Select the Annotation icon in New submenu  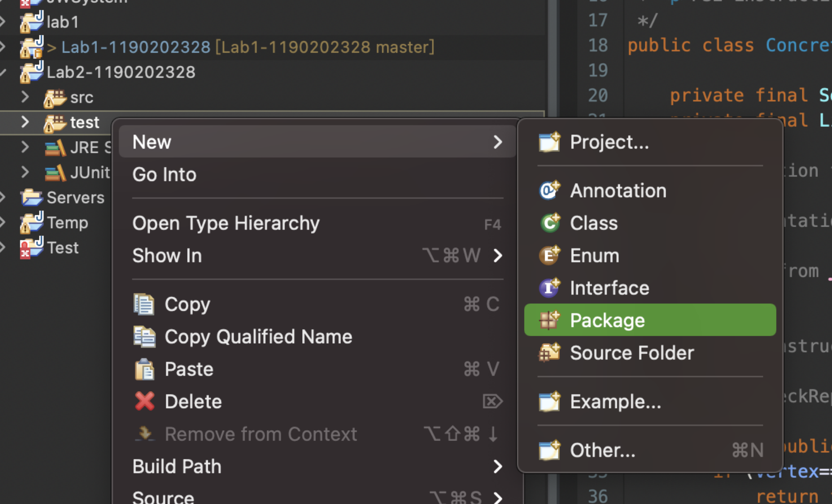tap(549, 190)
